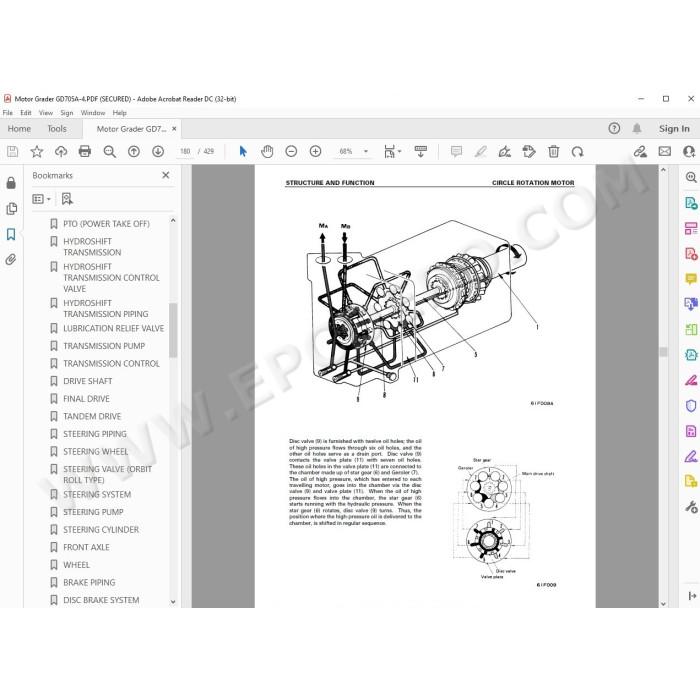Switch to the Home tab
This screenshot has height=700, width=700.
tap(19, 129)
